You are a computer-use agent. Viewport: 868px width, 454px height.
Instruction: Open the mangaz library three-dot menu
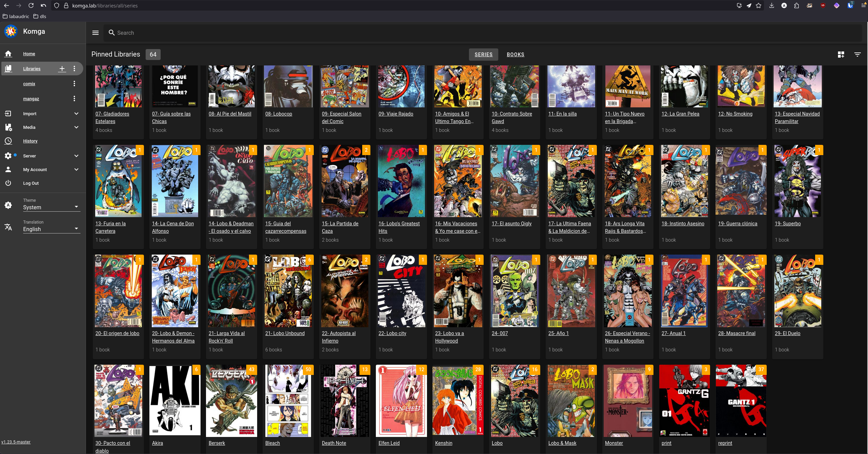tap(74, 99)
